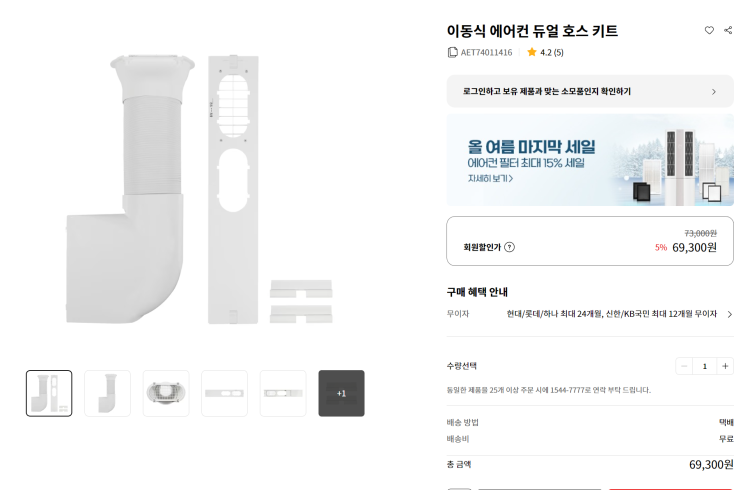Expand interest-free installment details chevron
The image size is (743, 490).
click(x=729, y=314)
